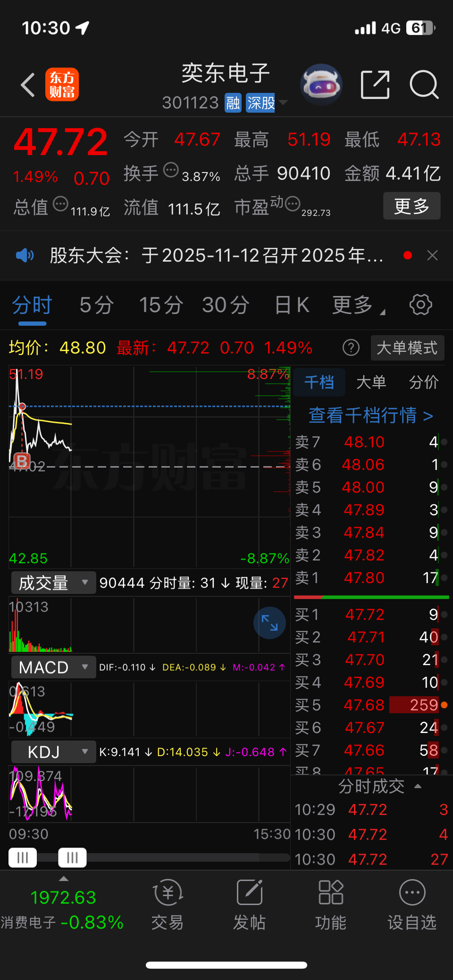Tap the stock code 301123

(x=190, y=103)
